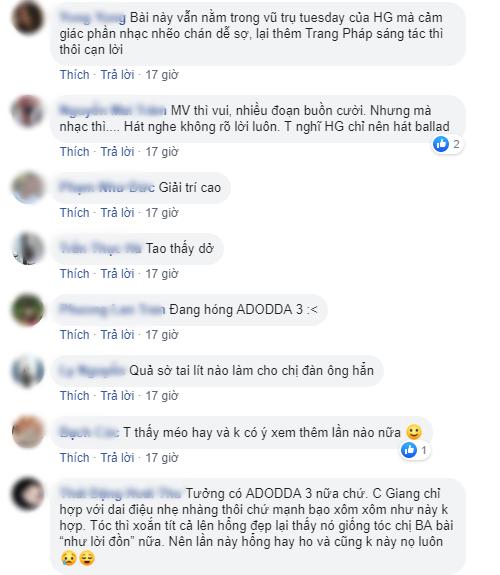Viewport: 500px width, 575px height.
Task: Click Thích under 'Quả sờ tai lít' comment
Action: tap(74, 396)
